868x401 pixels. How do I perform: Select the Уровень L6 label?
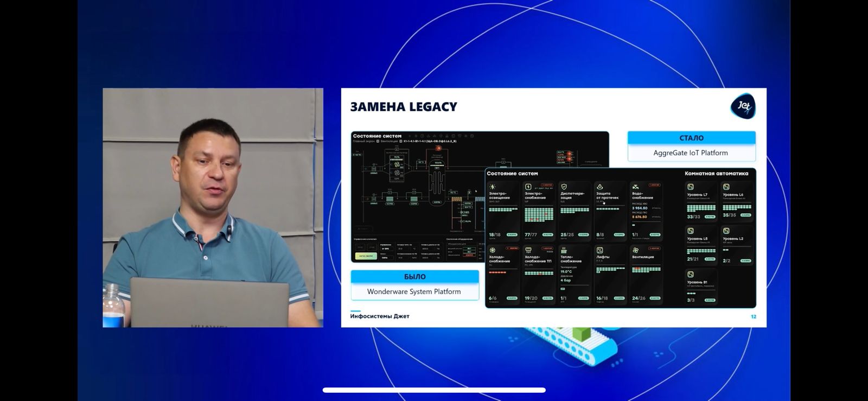pos(733,194)
